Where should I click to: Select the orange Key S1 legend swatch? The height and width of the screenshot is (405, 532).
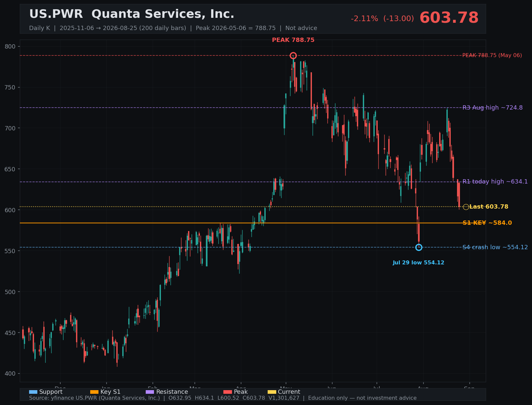pos(94,392)
